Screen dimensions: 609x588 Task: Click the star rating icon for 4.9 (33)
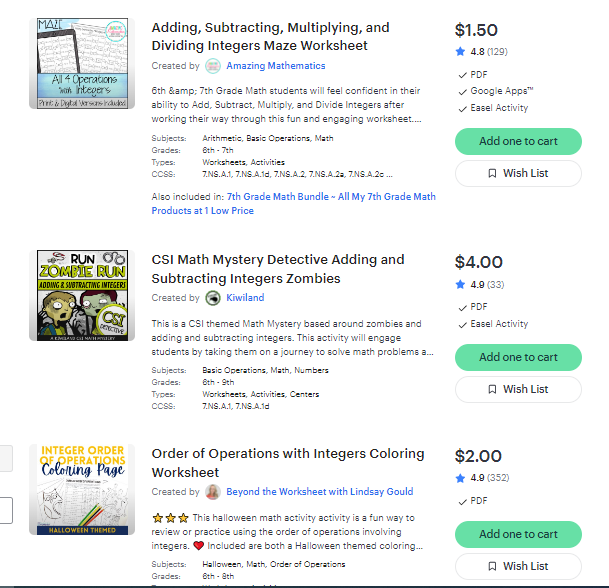(x=460, y=284)
